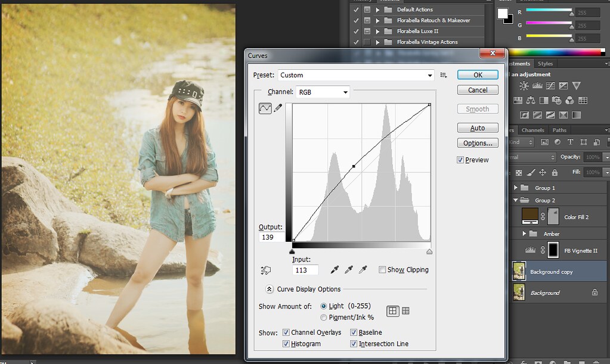Open the Channel RGB dropdown
Viewport: 610px width, 364px height.
323,92
